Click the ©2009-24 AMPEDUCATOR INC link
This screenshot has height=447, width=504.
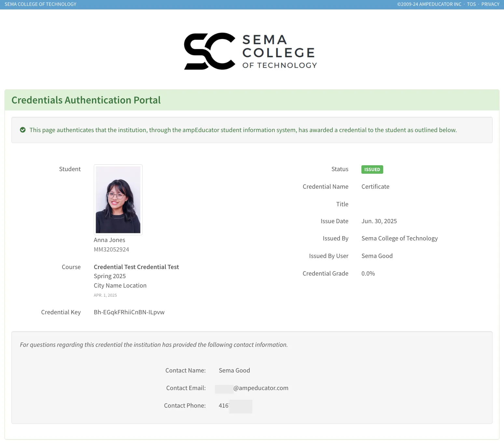click(429, 4)
